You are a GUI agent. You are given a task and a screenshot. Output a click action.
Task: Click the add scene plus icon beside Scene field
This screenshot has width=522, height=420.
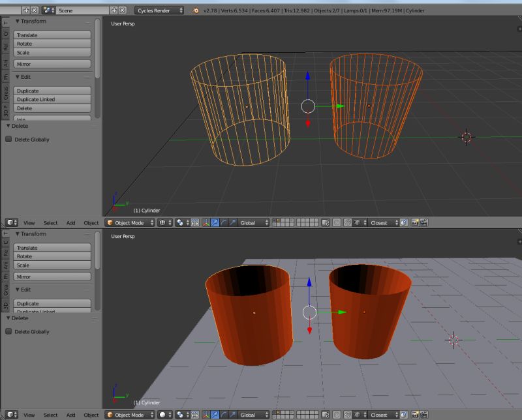(114, 10)
